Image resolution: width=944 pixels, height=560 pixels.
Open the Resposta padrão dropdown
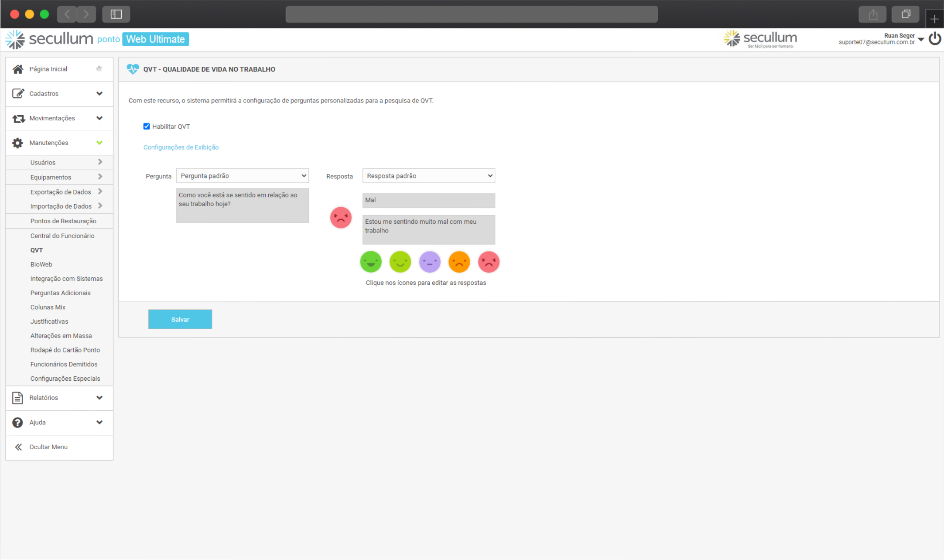click(428, 176)
